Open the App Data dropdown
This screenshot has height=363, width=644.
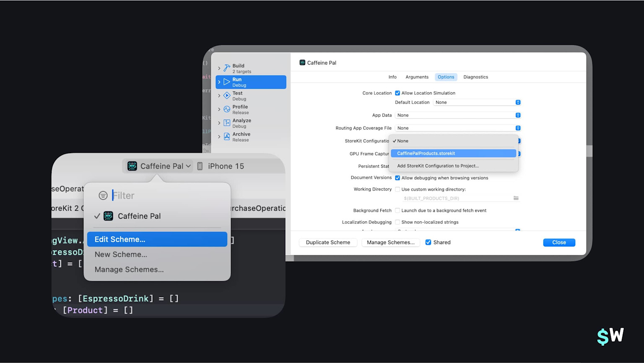click(458, 115)
